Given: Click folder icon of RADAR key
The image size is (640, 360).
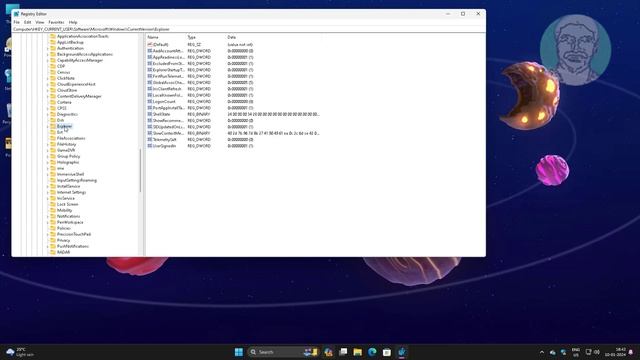Looking at the screenshot, I should 53,252.
